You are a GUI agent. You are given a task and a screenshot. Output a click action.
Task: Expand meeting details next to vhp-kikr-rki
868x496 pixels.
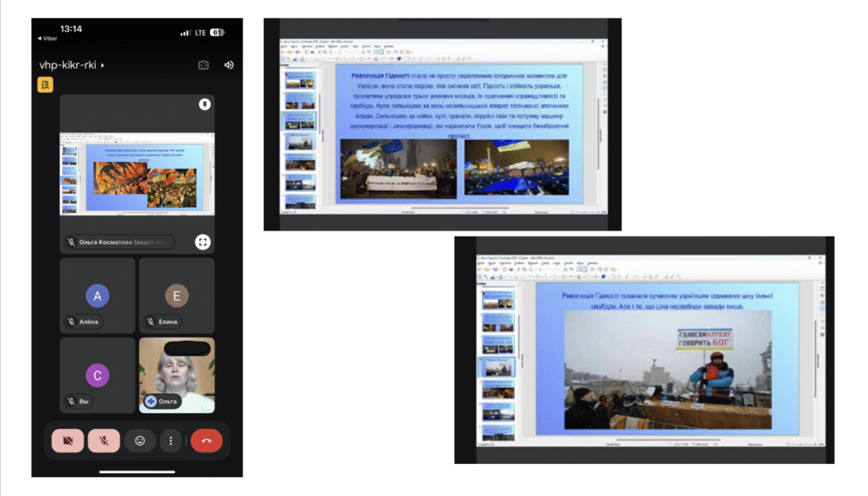pyautogui.click(x=103, y=65)
